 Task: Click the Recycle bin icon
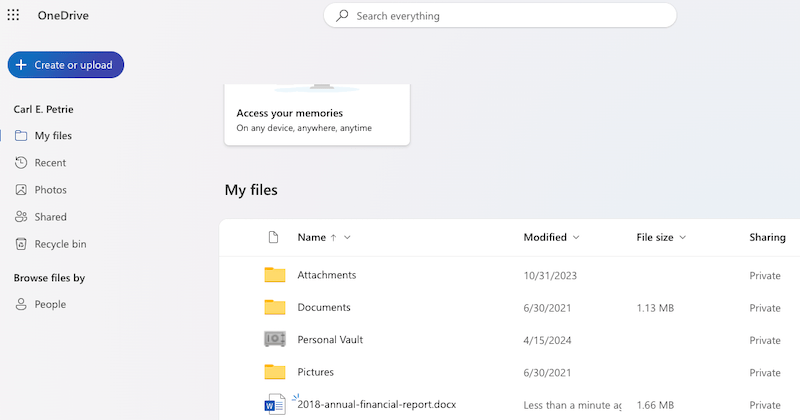(21, 244)
